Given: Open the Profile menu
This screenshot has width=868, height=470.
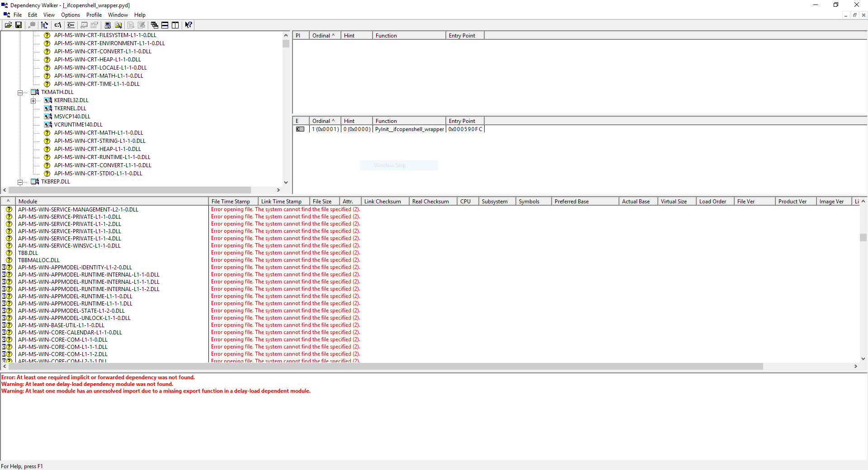Looking at the screenshot, I should pos(94,14).
